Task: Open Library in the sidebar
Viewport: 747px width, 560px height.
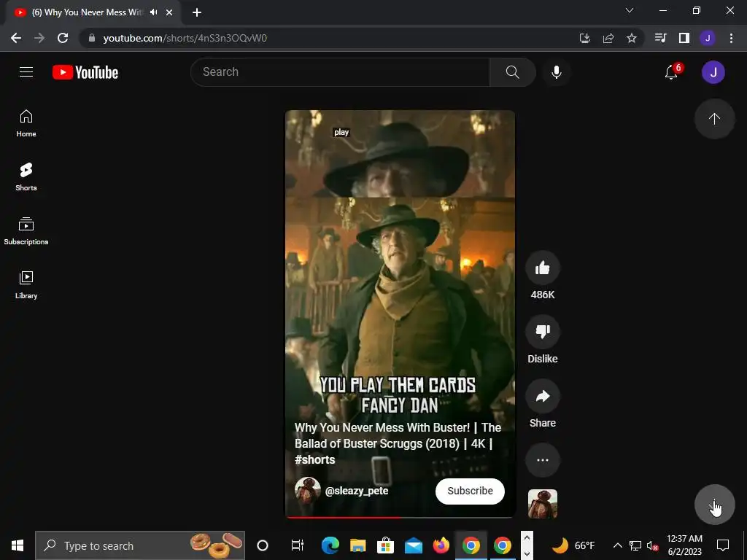Action: point(26,285)
